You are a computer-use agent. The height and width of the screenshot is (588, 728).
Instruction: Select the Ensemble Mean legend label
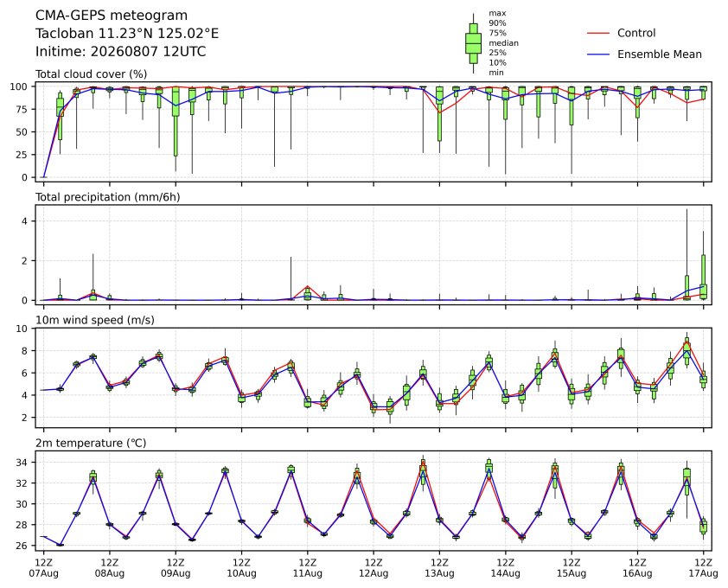(660, 54)
